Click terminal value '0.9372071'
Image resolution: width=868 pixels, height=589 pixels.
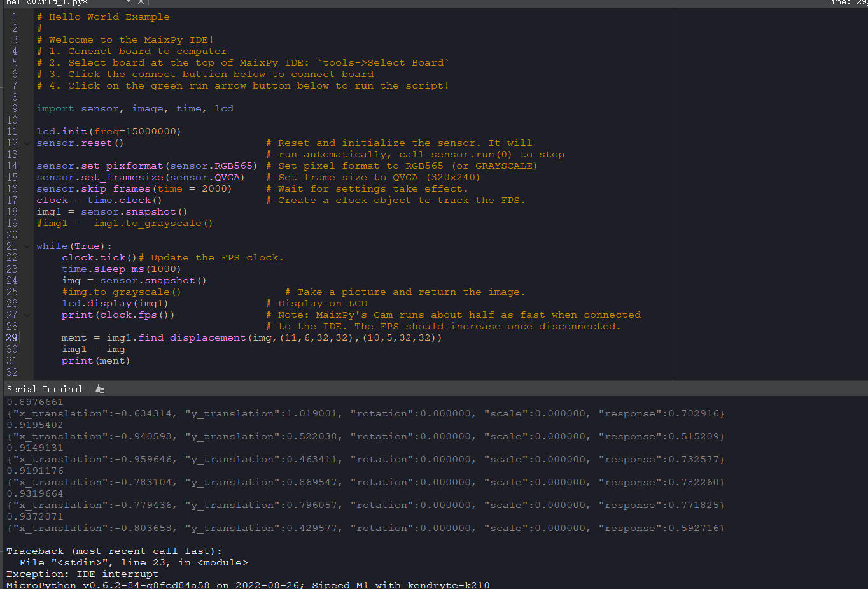tap(35, 516)
